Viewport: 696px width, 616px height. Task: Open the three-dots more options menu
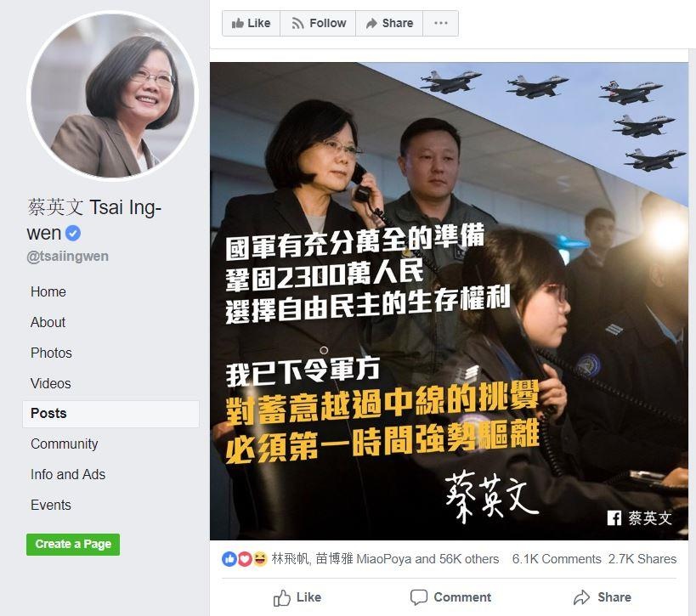click(441, 23)
